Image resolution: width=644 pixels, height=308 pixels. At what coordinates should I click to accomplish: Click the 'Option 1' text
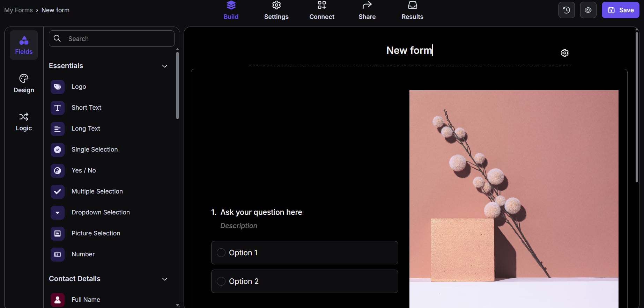[243, 252]
